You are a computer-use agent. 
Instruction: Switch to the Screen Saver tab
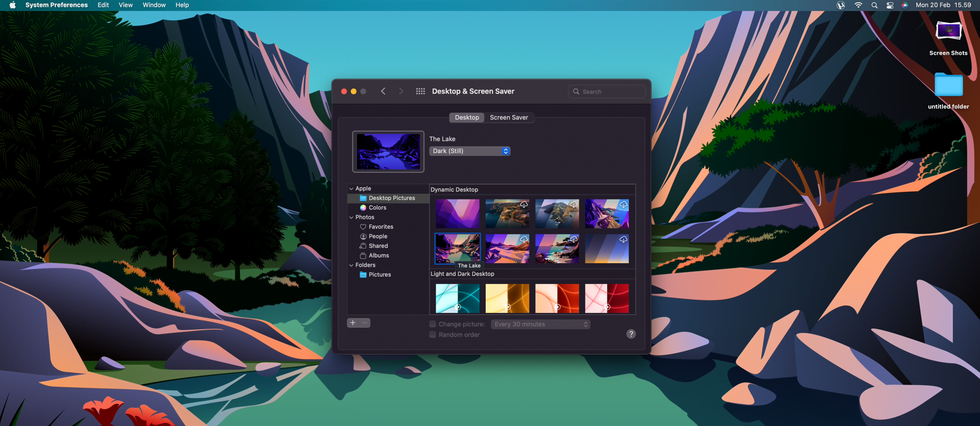pyautogui.click(x=509, y=117)
